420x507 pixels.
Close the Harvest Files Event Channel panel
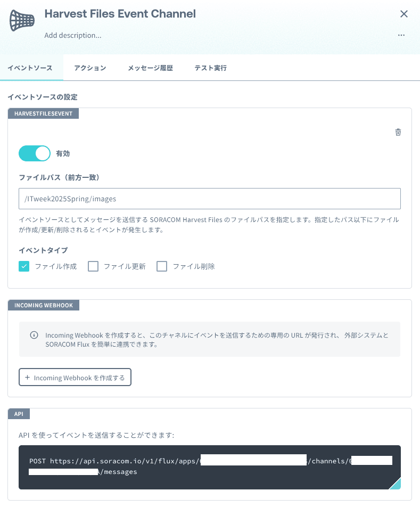pos(404,14)
